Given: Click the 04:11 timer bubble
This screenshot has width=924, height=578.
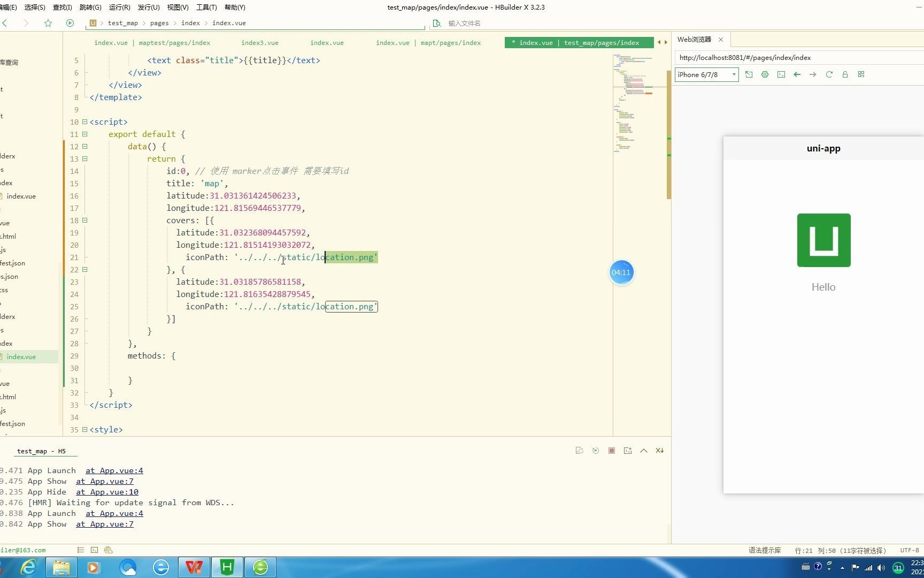Looking at the screenshot, I should (x=621, y=272).
